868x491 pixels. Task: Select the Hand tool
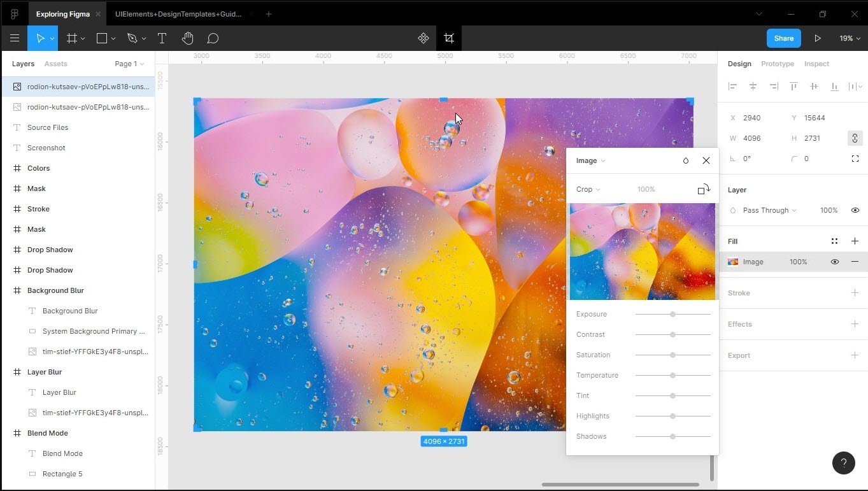tap(187, 38)
